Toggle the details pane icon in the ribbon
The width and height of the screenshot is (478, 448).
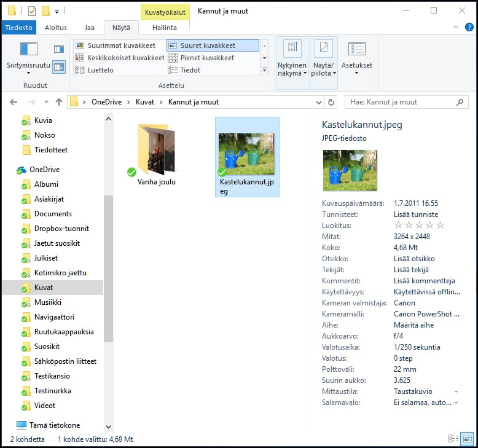pyautogui.click(x=59, y=67)
